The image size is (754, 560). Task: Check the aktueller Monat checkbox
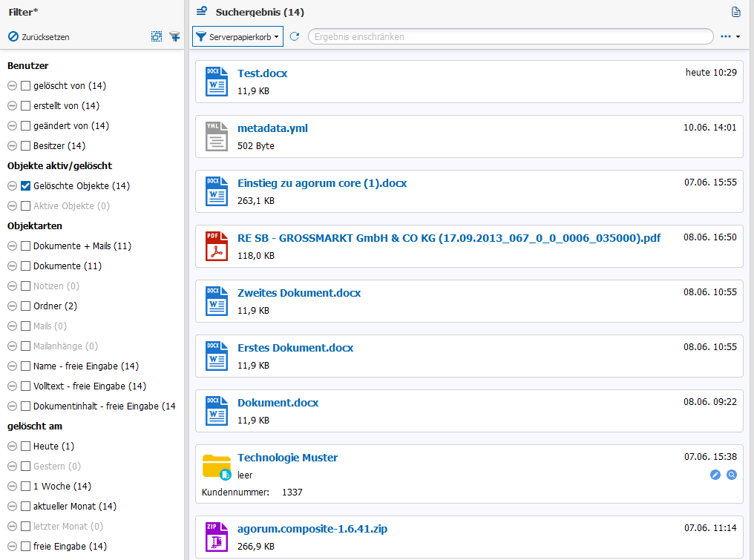[25, 507]
